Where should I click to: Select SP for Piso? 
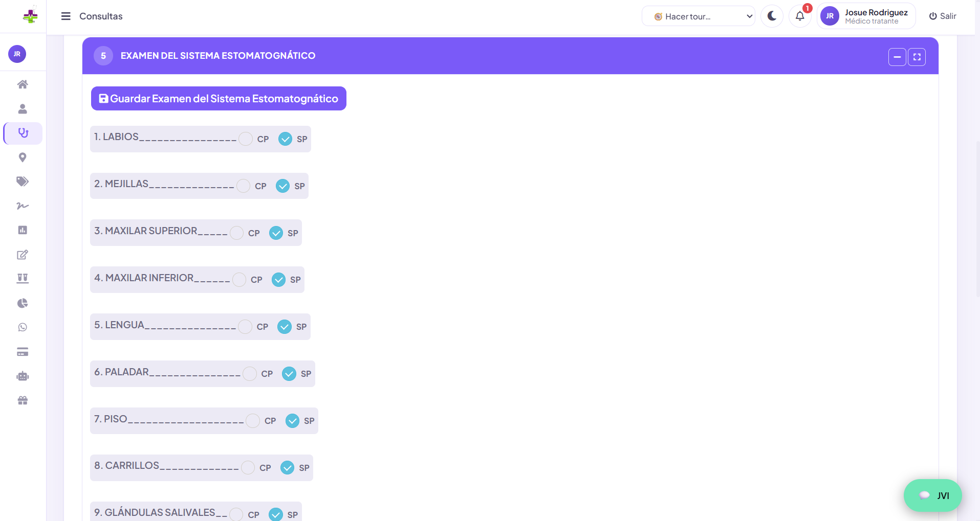[292, 421]
